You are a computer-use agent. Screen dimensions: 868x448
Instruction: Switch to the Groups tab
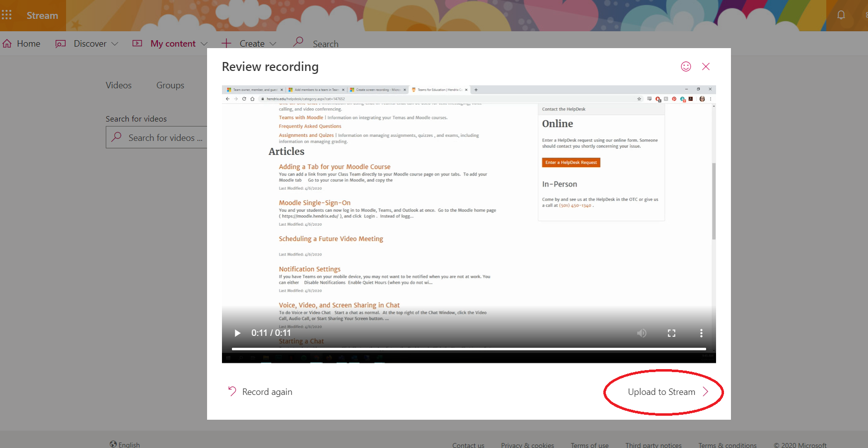click(170, 85)
